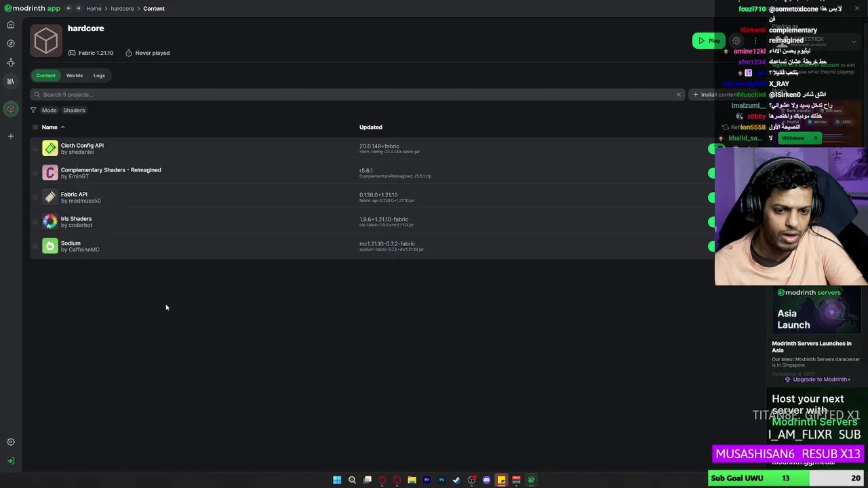Clear the search field with the X icon
Image resolution: width=868 pixels, height=488 pixels.
[x=678, y=94]
